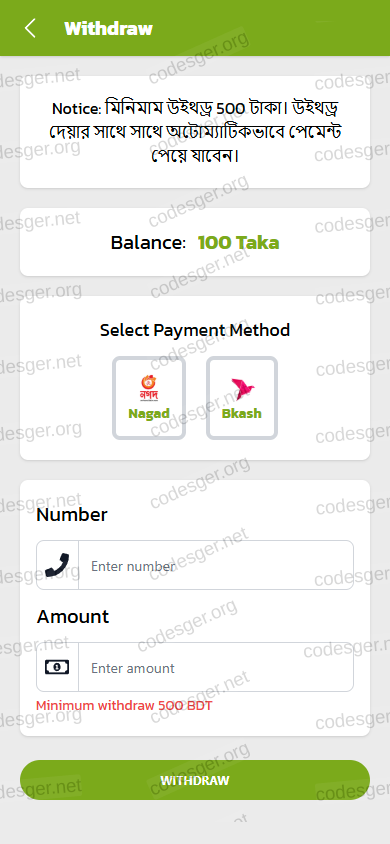
Task: Select Bkash as payment method
Action: [242, 398]
